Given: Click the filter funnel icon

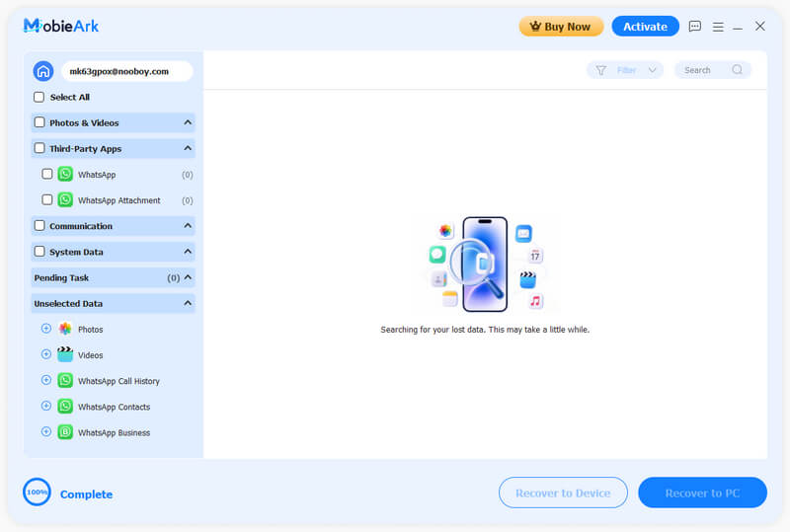Looking at the screenshot, I should point(600,70).
